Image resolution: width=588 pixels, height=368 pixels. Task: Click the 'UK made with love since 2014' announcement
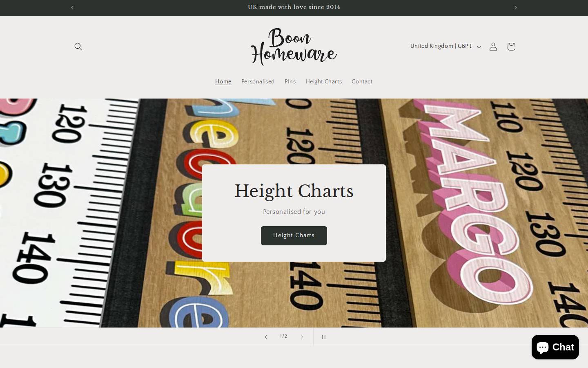point(294,7)
